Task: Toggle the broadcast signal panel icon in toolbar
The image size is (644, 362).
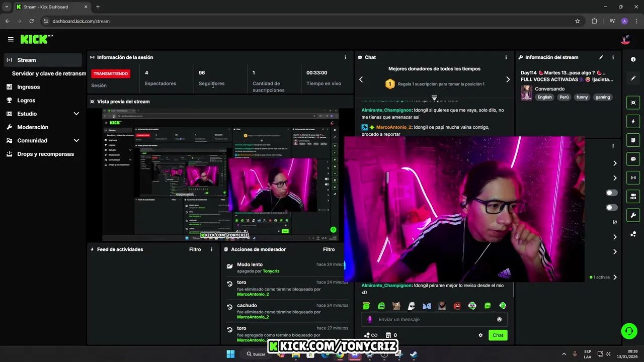Action: (x=633, y=177)
